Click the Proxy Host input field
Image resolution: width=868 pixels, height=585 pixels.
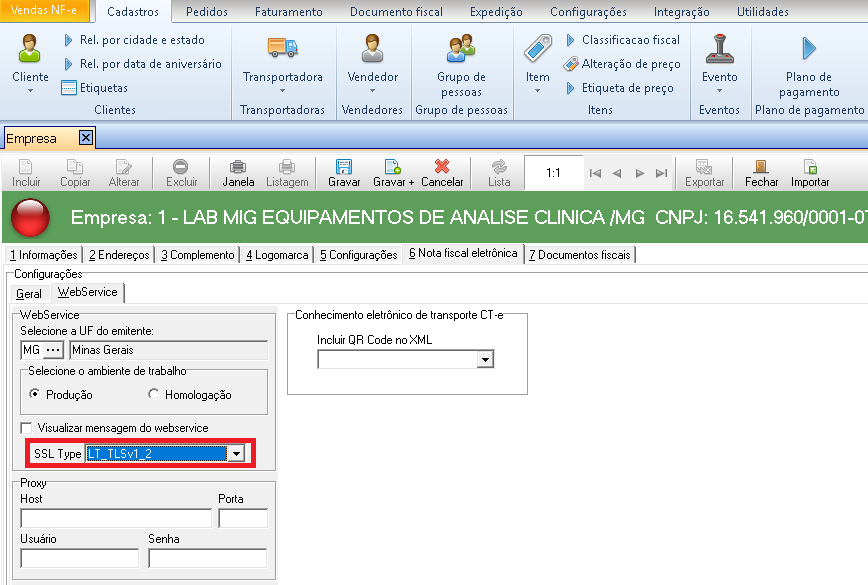[x=116, y=518]
